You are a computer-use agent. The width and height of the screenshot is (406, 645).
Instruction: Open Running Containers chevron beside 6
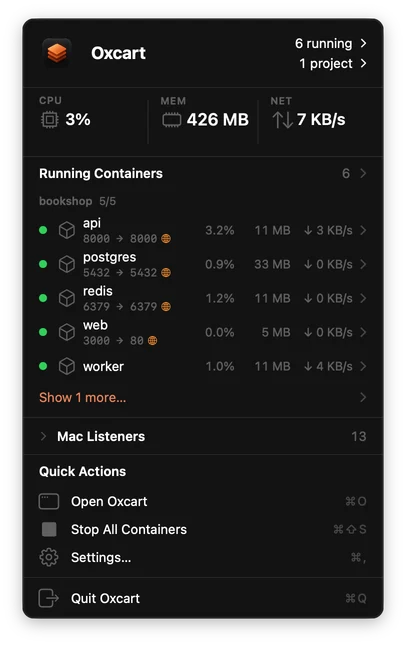point(363,173)
